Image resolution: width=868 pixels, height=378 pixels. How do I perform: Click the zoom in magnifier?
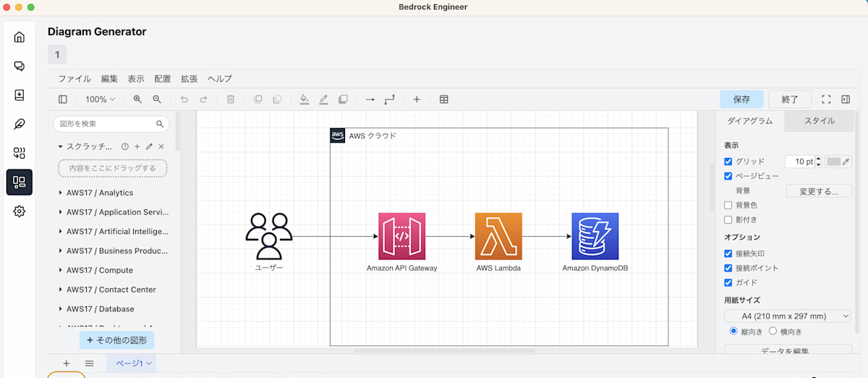tap(137, 99)
